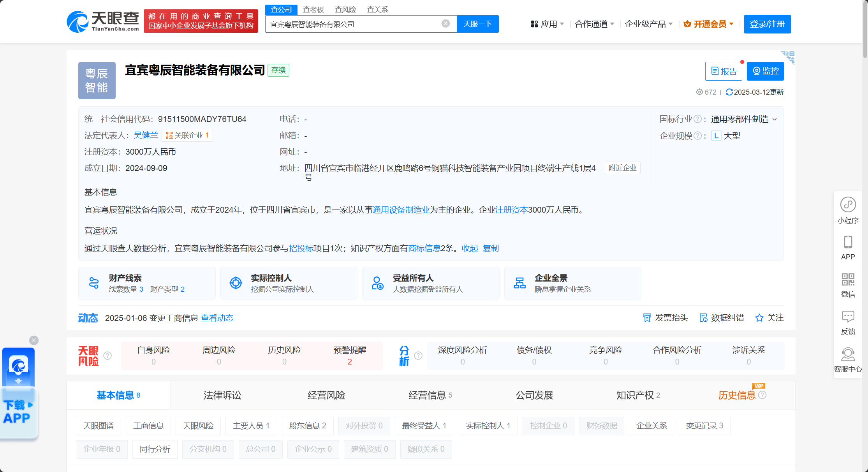Open the 实际控制人 card
This screenshot has width=868, height=472.
point(289,283)
